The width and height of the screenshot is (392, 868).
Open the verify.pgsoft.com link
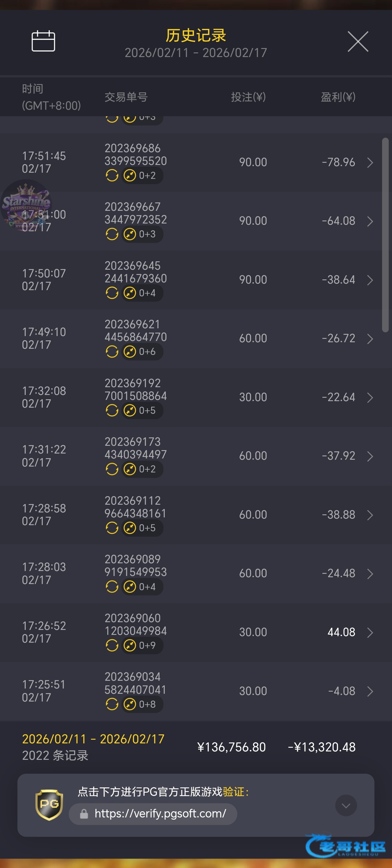(160, 814)
